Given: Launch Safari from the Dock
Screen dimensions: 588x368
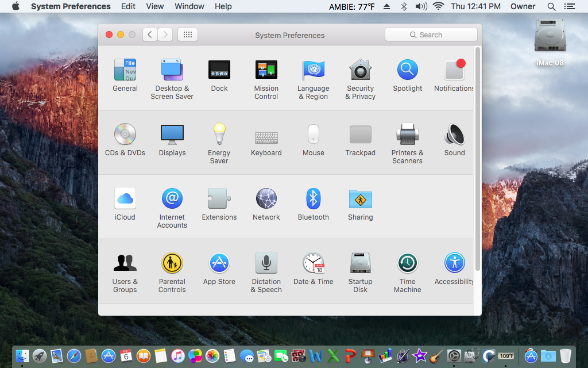Looking at the screenshot, I should coord(74,355).
